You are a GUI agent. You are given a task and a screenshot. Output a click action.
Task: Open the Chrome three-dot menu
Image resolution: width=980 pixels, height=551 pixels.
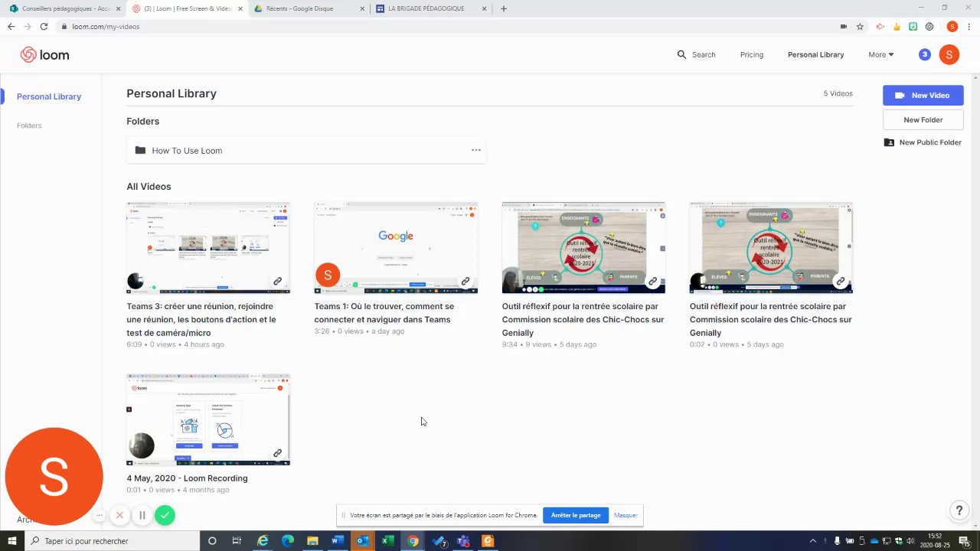click(969, 26)
